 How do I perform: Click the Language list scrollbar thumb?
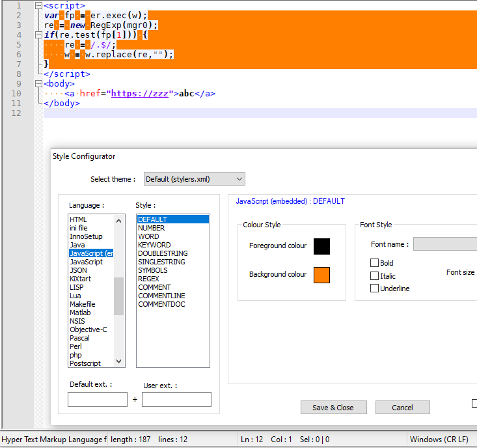click(118, 296)
